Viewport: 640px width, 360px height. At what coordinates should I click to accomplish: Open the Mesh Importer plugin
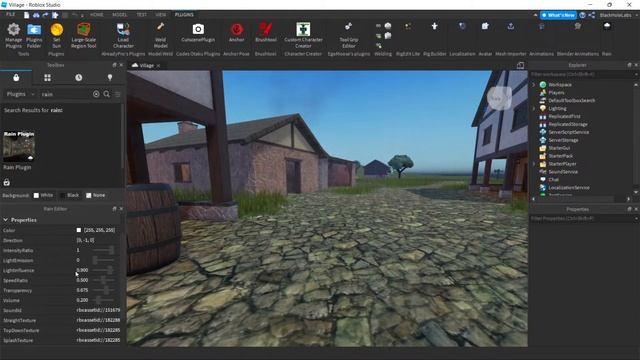[x=511, y=26]
